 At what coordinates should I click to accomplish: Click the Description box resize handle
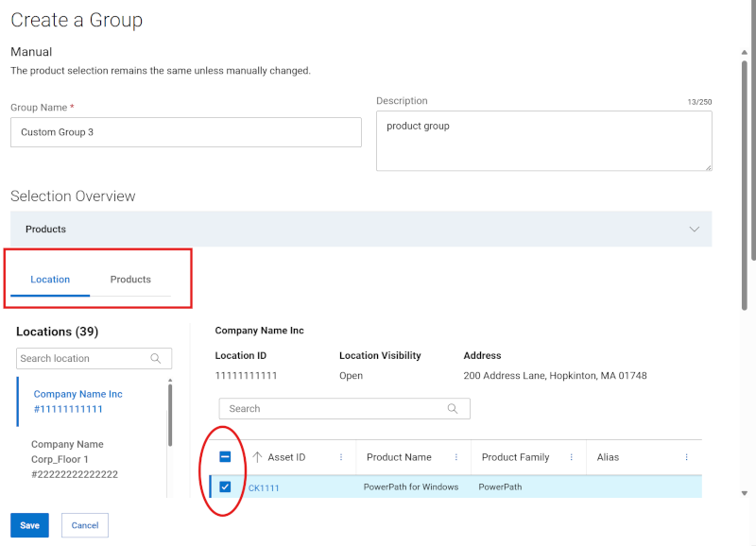(x=708, y=166)
